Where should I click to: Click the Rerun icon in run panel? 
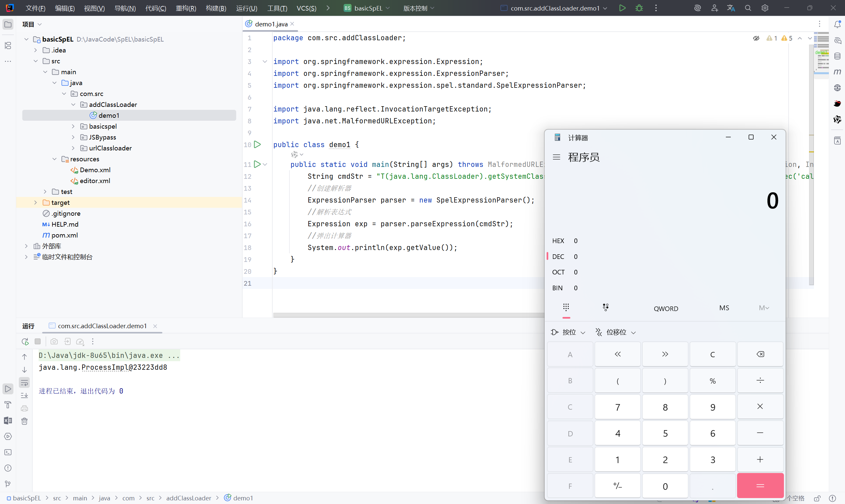(x=25, y=342)
